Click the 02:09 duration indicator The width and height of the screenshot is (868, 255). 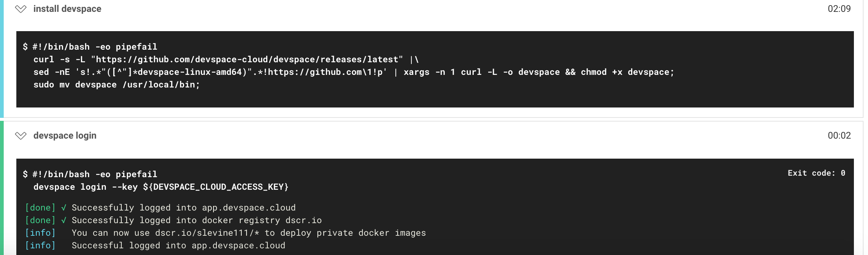tap(842, 9)
